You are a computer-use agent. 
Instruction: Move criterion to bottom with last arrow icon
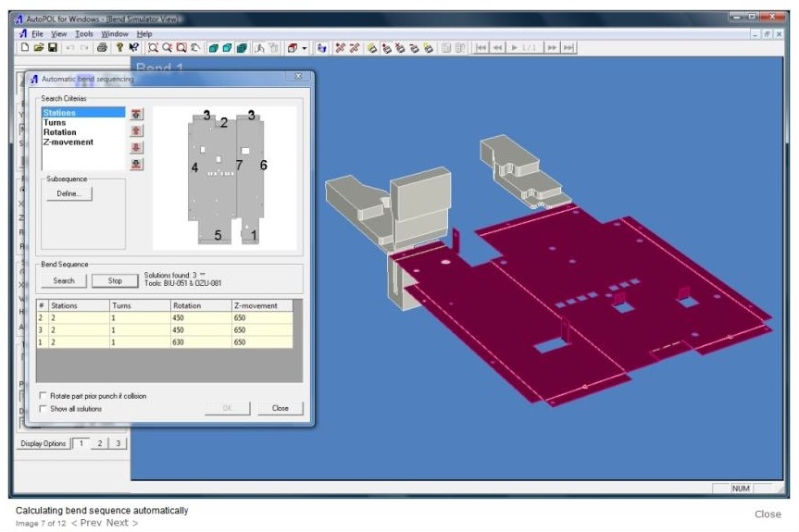[137, 164]
